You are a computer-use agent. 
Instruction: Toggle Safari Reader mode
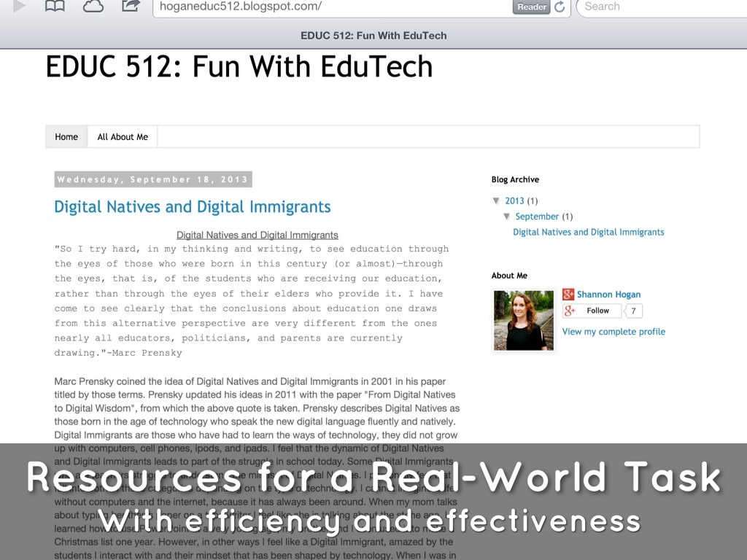tap(531, 7)
